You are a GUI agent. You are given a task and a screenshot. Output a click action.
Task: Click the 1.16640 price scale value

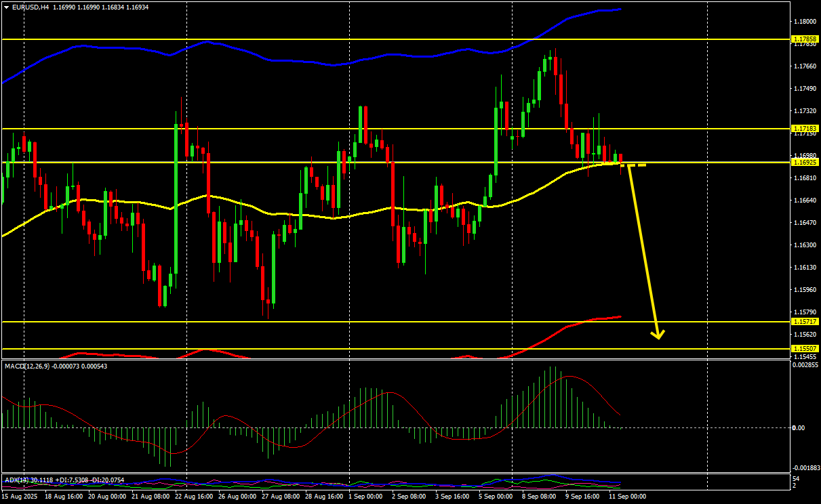point(806,200)
